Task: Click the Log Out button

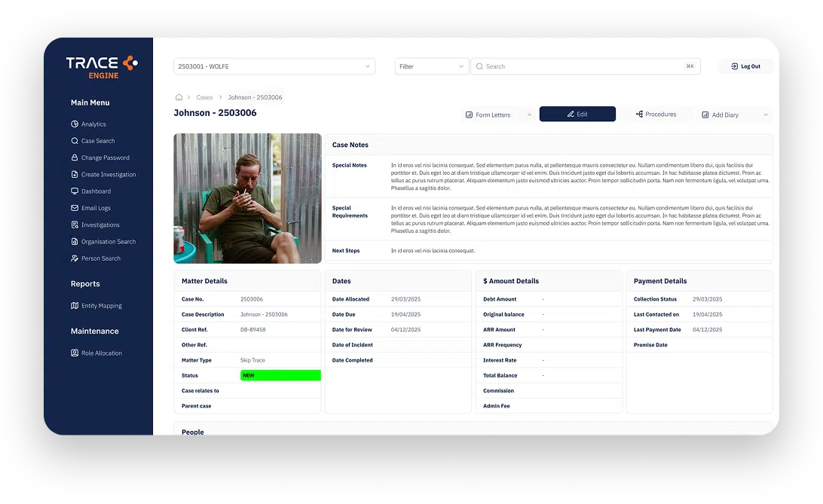Action: (745, 66)
